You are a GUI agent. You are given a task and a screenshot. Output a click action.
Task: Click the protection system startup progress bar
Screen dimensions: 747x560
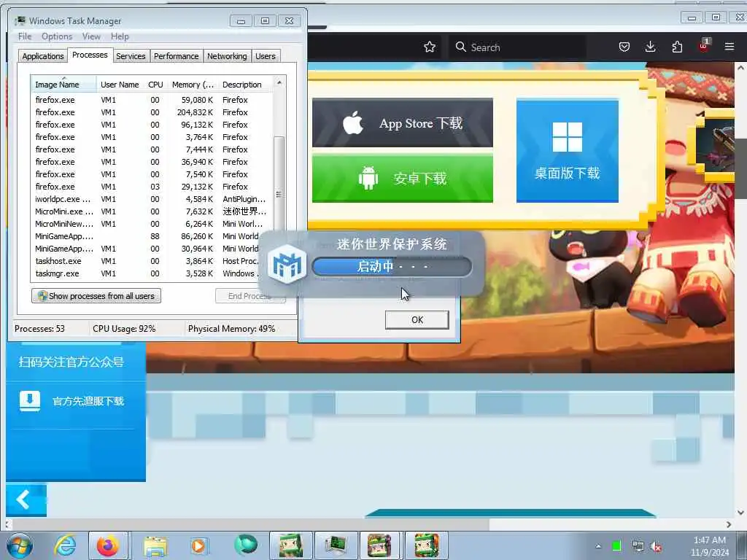pos(392,266)
